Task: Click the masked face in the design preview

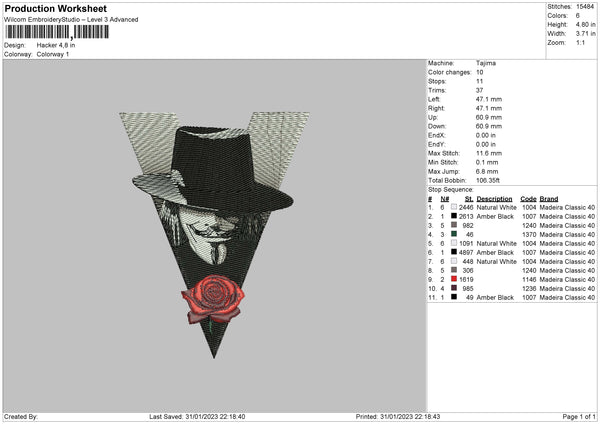Action: point(209,236)
